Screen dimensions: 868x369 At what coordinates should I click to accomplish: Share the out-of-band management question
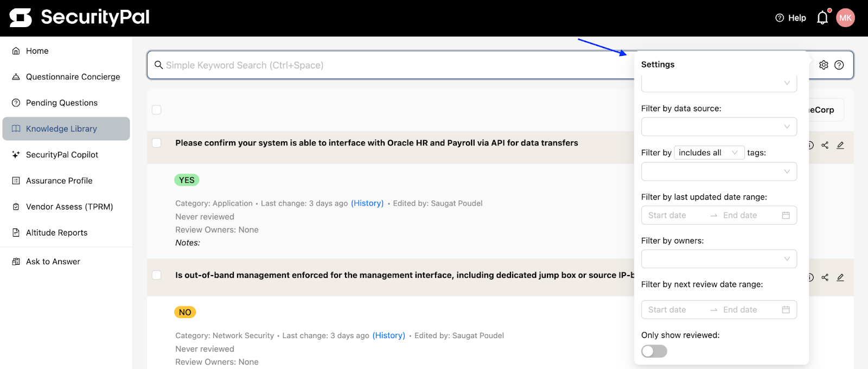(x=825, y=278)
